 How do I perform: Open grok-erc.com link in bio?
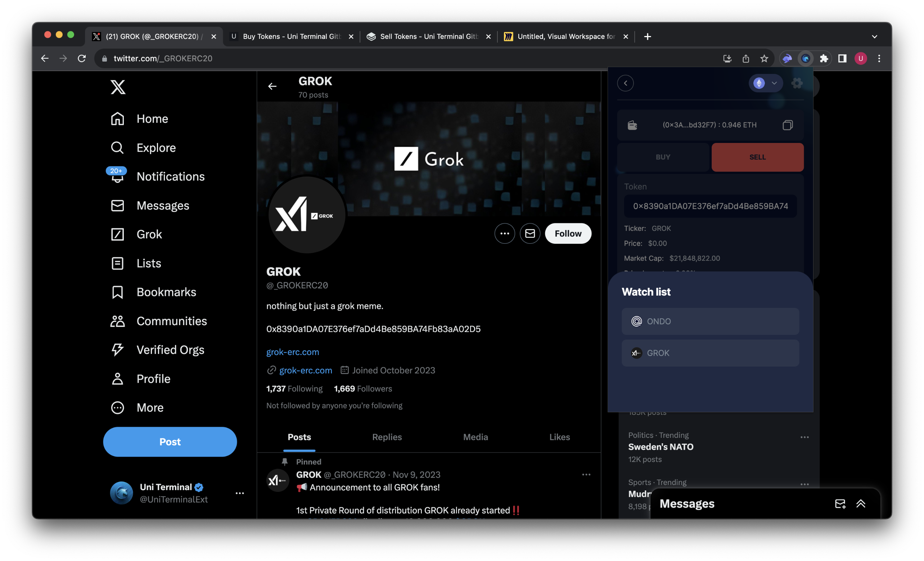tap(293, 352)
